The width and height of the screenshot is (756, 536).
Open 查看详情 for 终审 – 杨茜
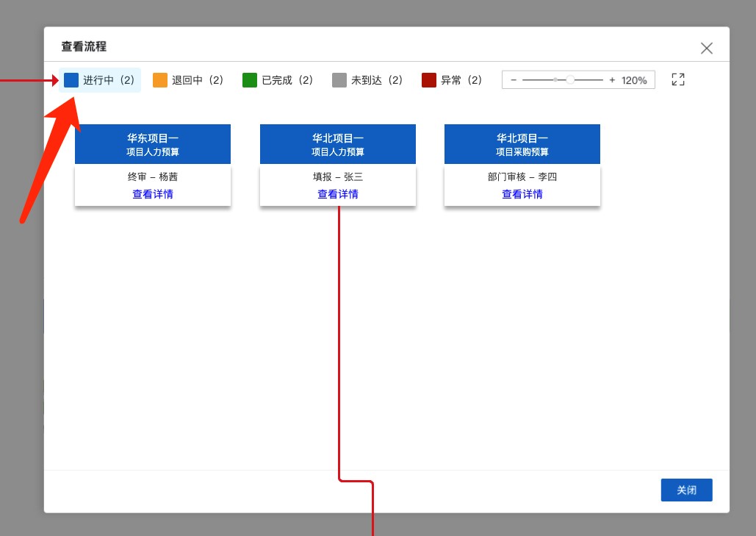click(x=153, y=194)
